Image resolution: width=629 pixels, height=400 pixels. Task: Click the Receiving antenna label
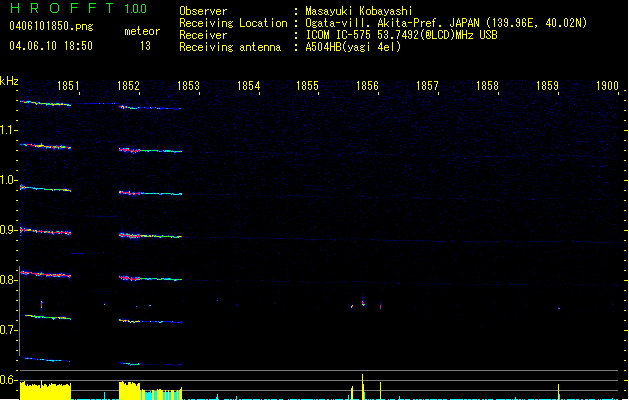[230, 47]
